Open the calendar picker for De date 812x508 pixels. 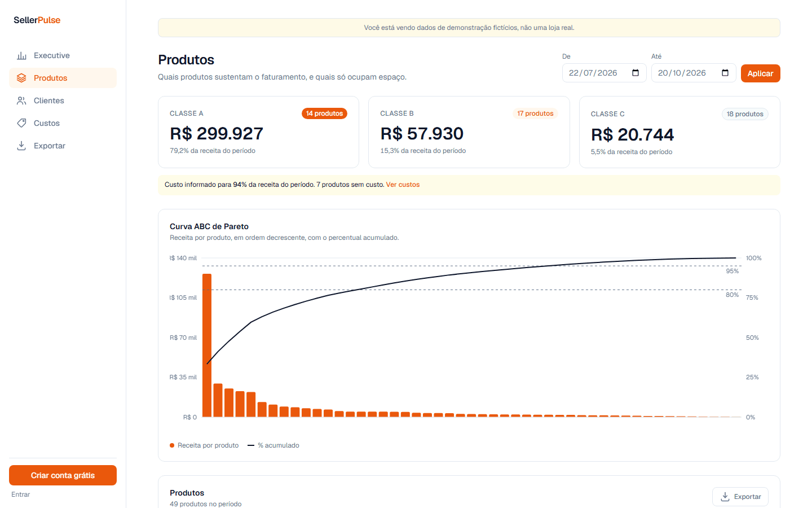[636, 73]
